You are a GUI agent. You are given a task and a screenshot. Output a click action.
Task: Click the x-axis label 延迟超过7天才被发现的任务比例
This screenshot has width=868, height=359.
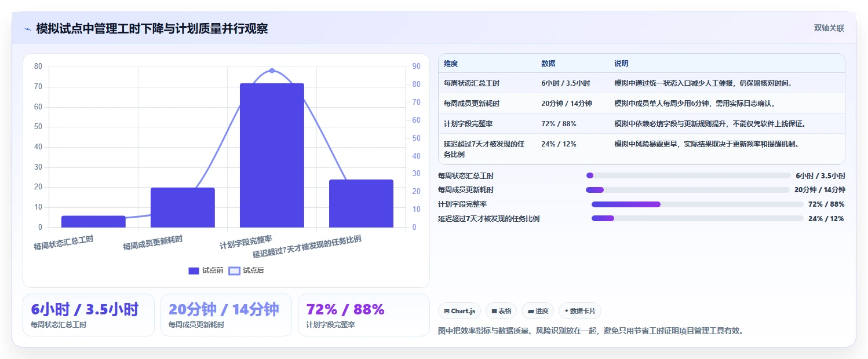click(x=307, y=247)
